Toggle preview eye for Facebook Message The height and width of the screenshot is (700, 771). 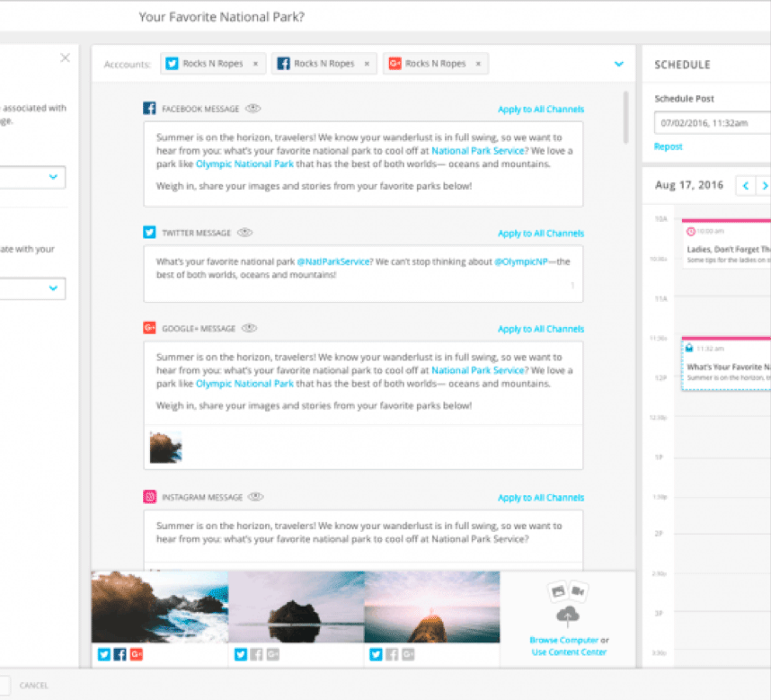(x=253, y=109)
